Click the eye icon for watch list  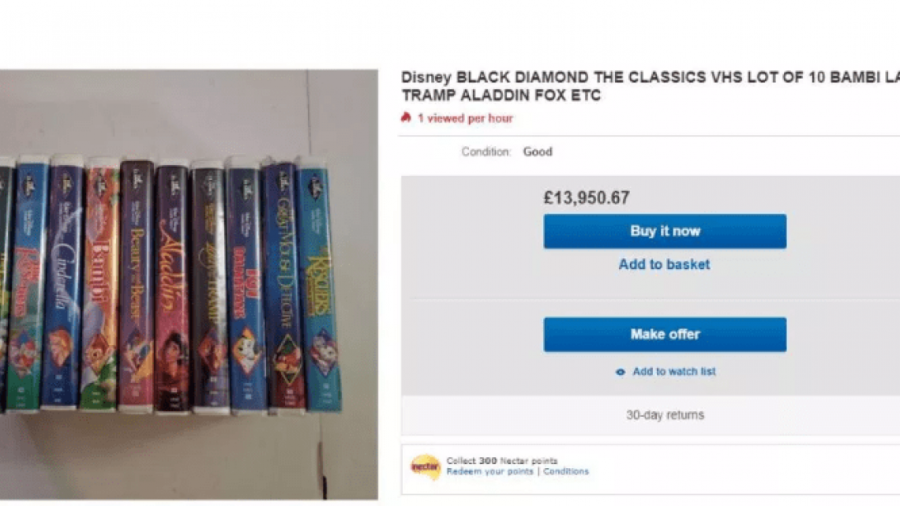(x=620, y=372)
